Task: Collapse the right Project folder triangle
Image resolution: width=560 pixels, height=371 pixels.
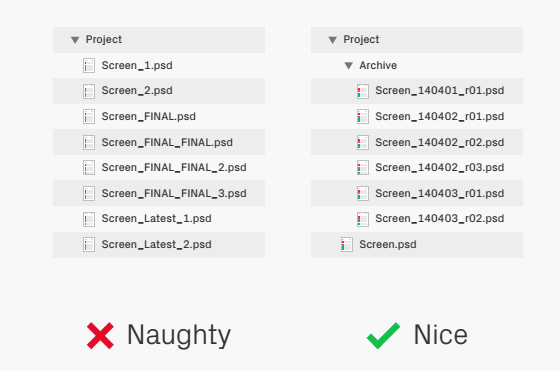Action: (332, 40)
